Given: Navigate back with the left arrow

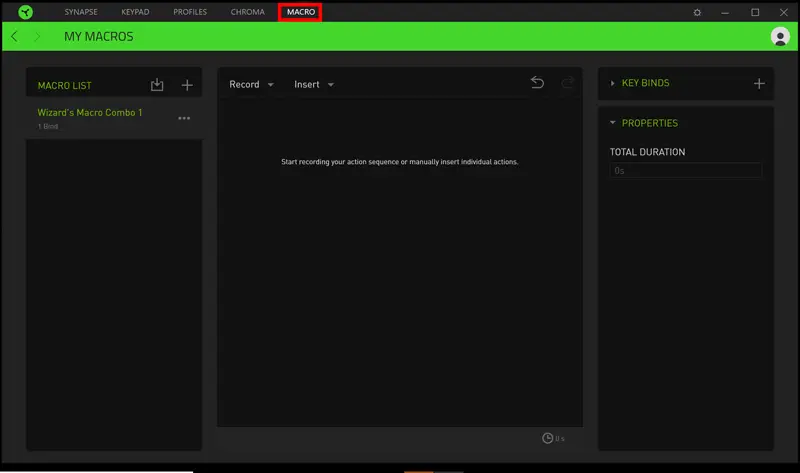Looking at the screenshot, I should point(14,36).
